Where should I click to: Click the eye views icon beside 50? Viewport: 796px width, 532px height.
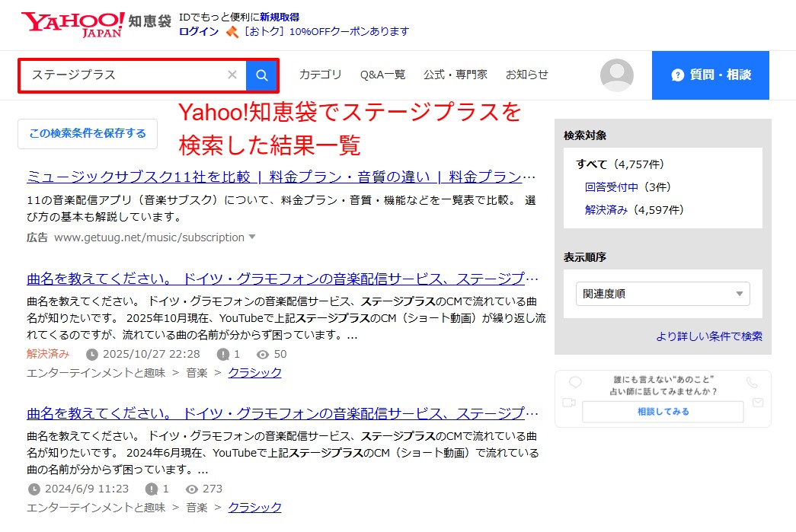point(263,355)
